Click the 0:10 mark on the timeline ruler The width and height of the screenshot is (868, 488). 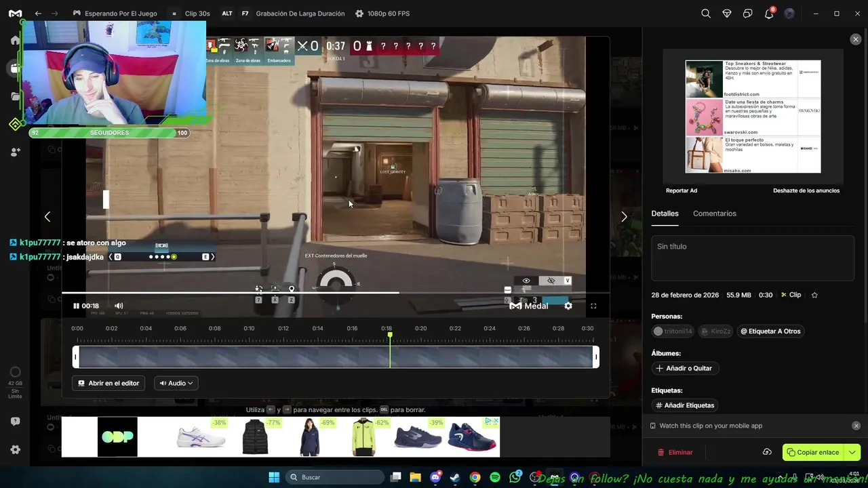click(x=249, y=329)
